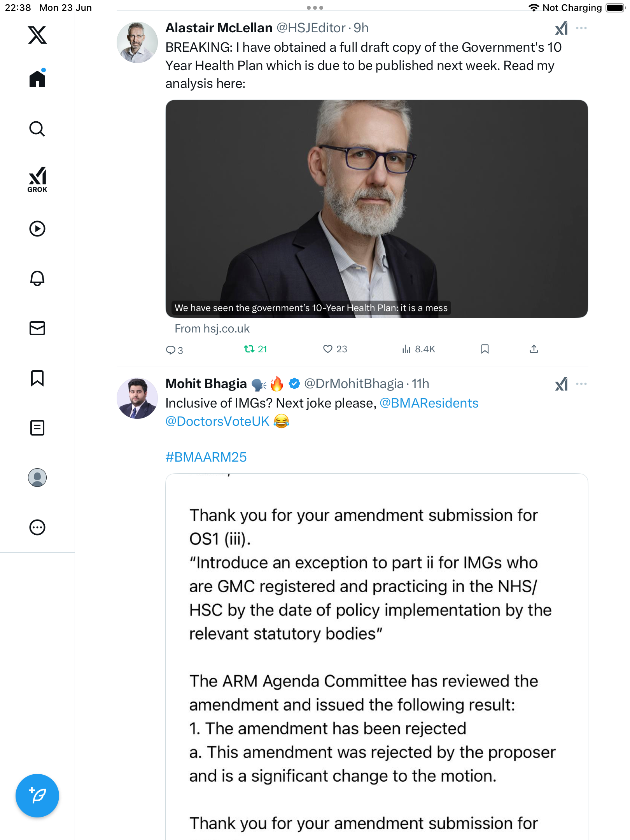Viewport: 630px width, 840px height.
Task: Toggle repost on Alastair McLellan's post
Action: tap(255, 349)
